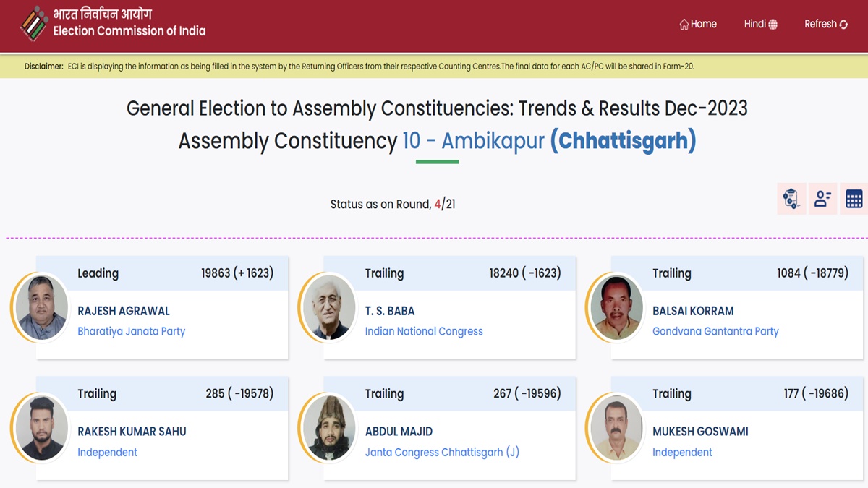Switch language via the Hindi menu item

click(x=754, y=24)
